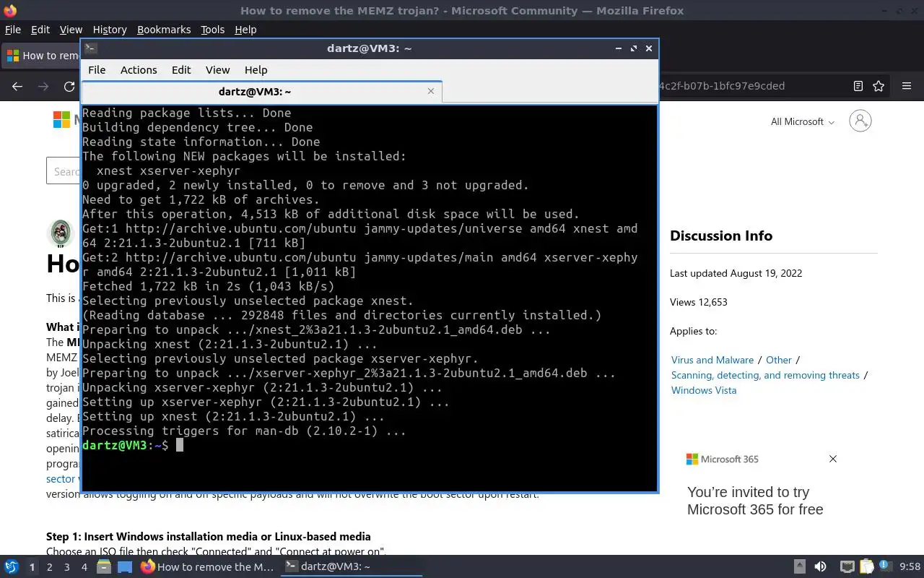Select the dartz@VM3 terminal tab

click(261, 92)
